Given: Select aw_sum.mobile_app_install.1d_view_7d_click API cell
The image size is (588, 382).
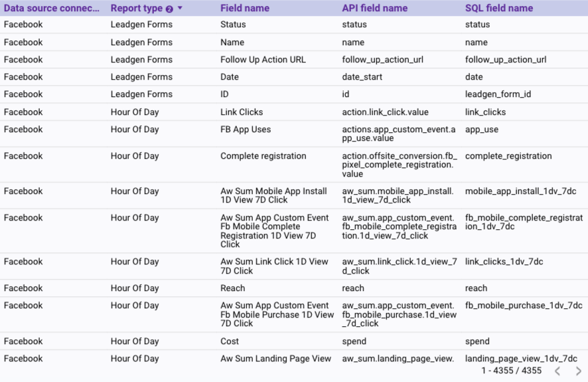Looking at the screenshot, I should [x=398, y=195].
